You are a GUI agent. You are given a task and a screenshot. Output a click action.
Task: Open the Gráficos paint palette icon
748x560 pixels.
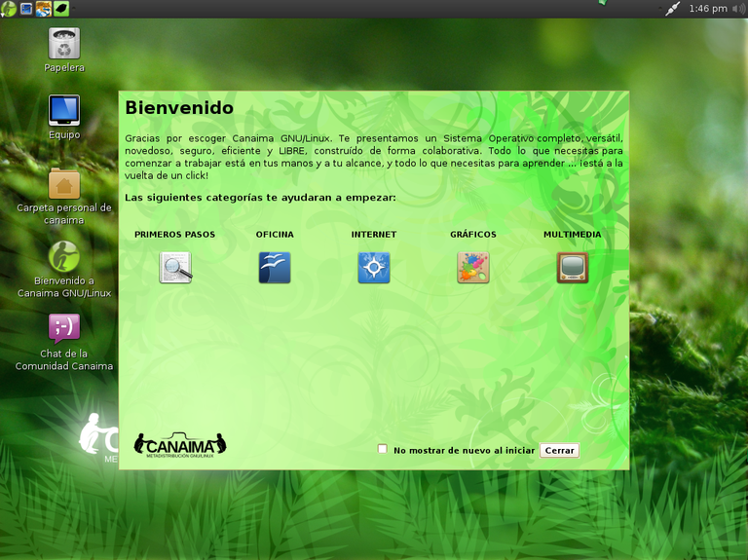[x=473, y=267]
